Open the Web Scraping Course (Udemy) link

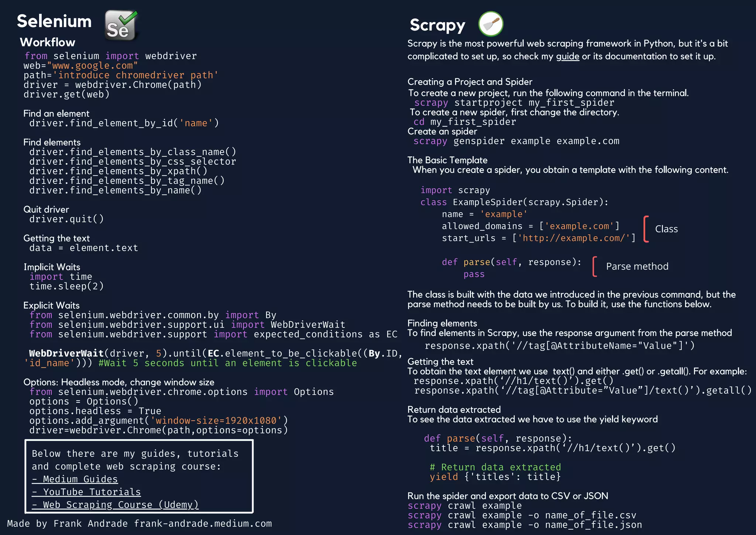(115, 505)
